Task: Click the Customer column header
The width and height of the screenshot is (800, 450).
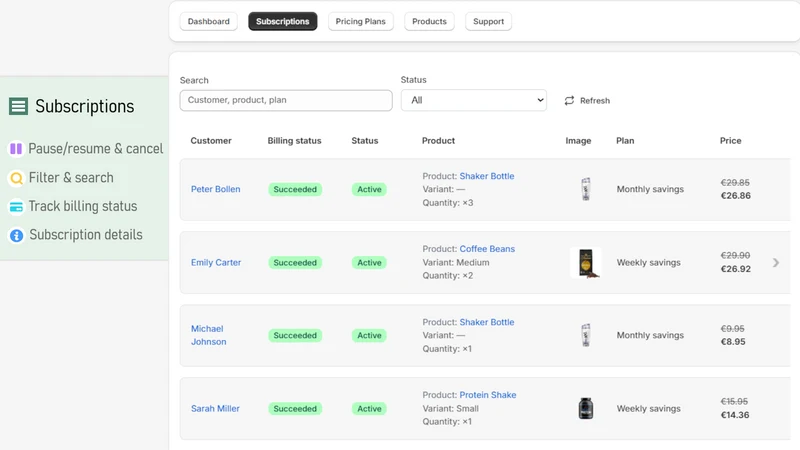Action: pyautogui.click(x=211, y=141)
